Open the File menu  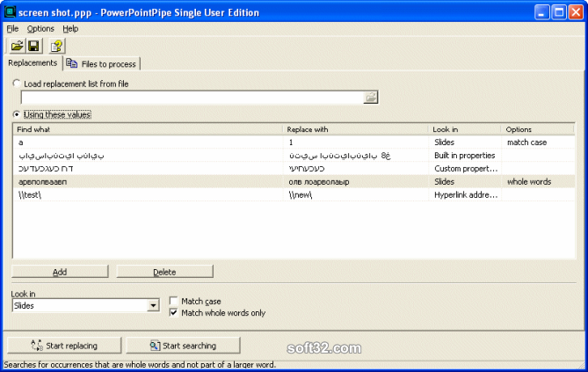pyautogui.click(x=12, y=28)
